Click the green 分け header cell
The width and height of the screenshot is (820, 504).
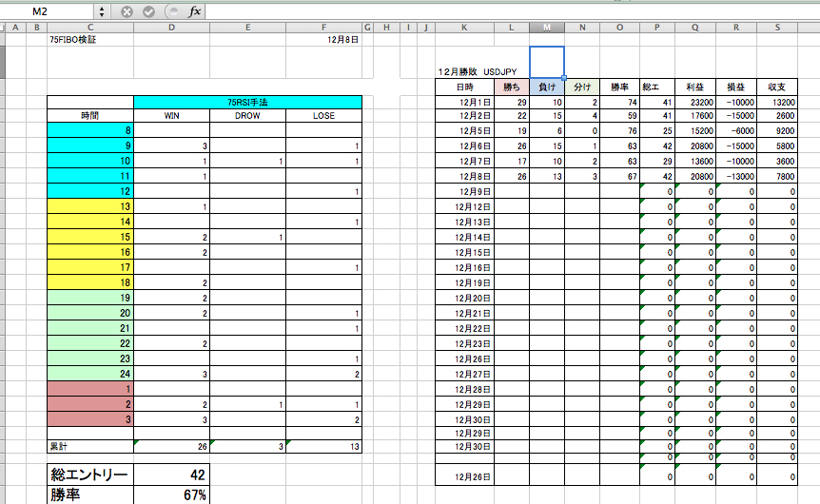[x=582, y=87]
